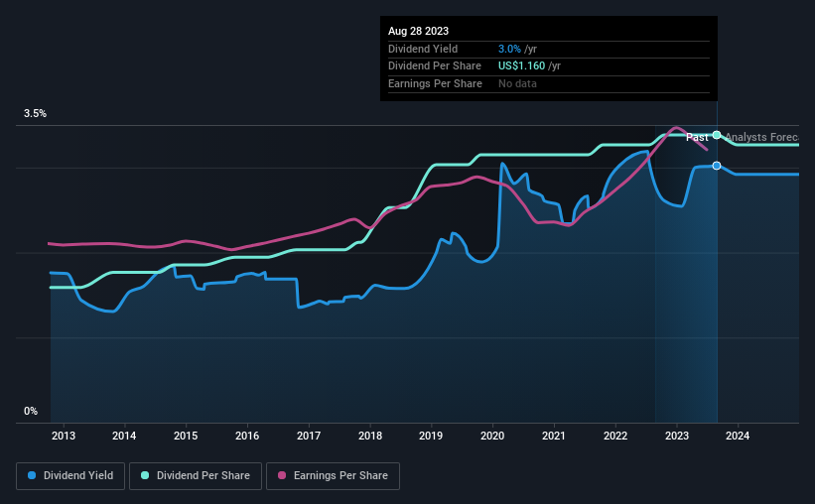This screenshot has height=504, width=815.
Task: Click the Analysts Forecast label
Action: [x=761, y=137]
